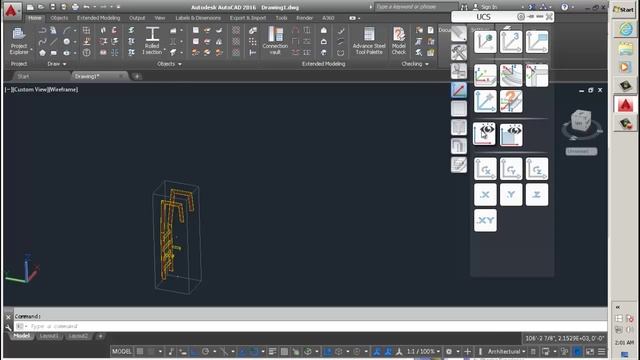Viewport: 640px width, 360px height.
Task: Click the Save icon in quick access toolbar
Action: 53,7
